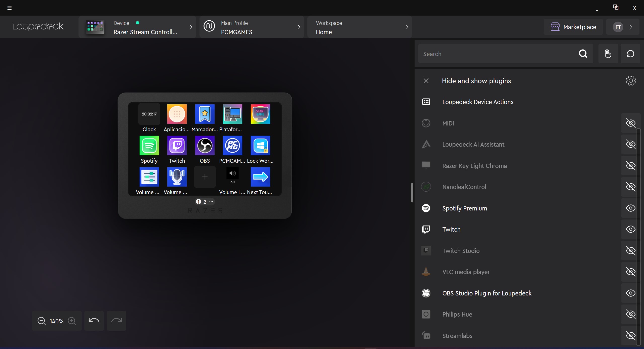Open the hamburger menu

[x=10, y=8]
